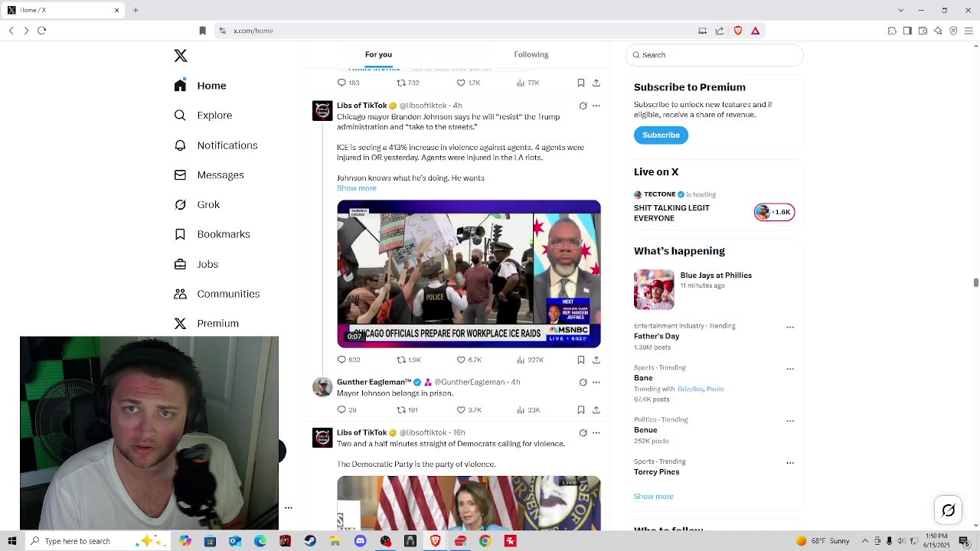Open Messages from sidebar
The image size is (980, 551).
209,175
